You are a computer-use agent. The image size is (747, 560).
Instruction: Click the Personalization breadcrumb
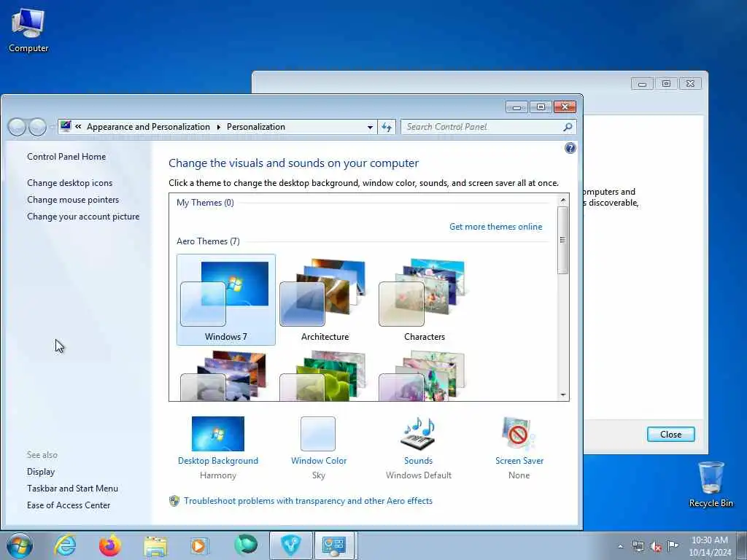tap(256, 127)
